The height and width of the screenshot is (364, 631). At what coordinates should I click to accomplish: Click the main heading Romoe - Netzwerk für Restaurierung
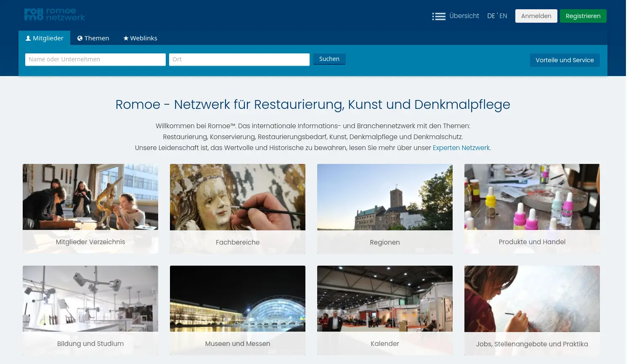(313, 104)
